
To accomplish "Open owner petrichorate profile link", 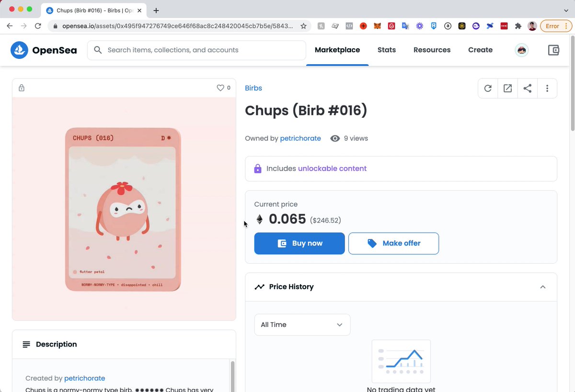I will coord(300,138).
